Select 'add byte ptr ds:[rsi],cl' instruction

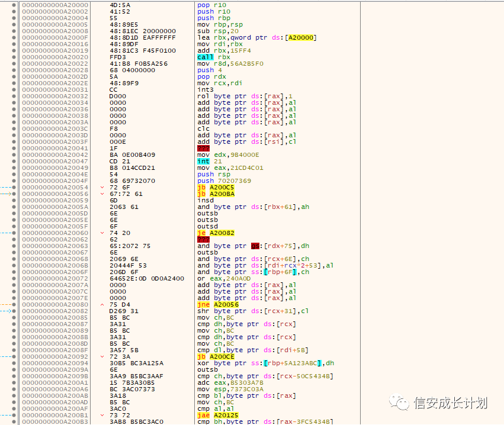coord(247,141)
